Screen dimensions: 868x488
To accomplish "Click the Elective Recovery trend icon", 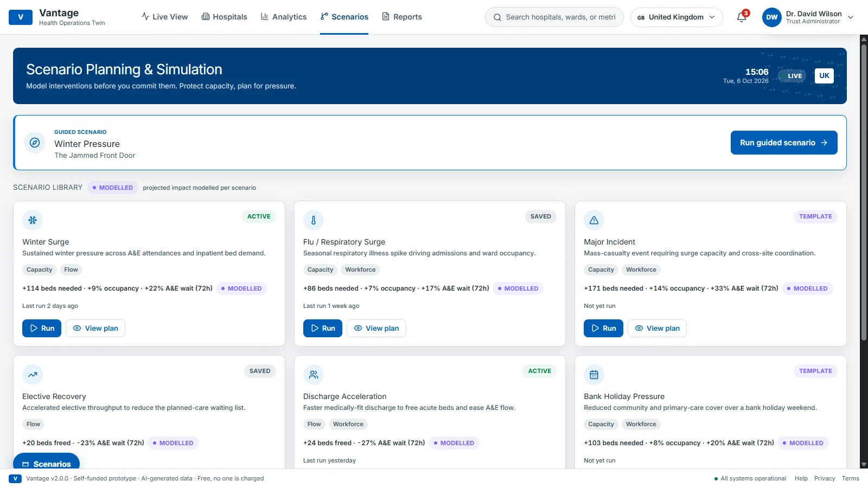I will tap(33, 375).
